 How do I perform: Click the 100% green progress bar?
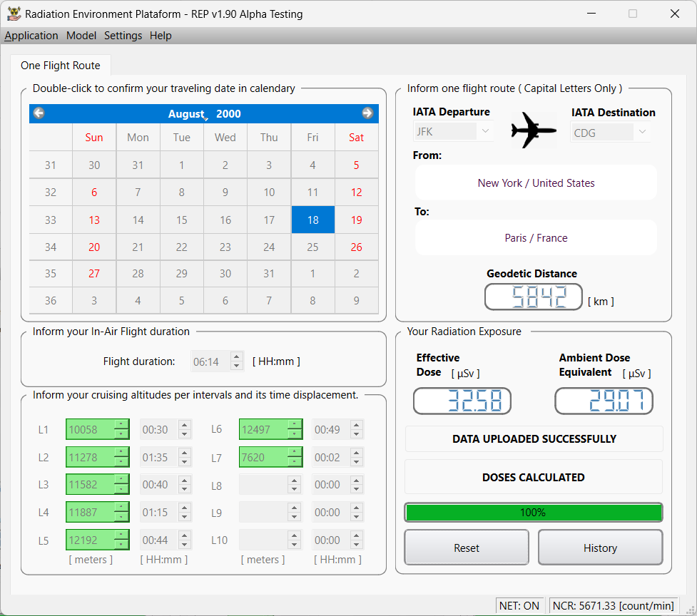[533, 513]
